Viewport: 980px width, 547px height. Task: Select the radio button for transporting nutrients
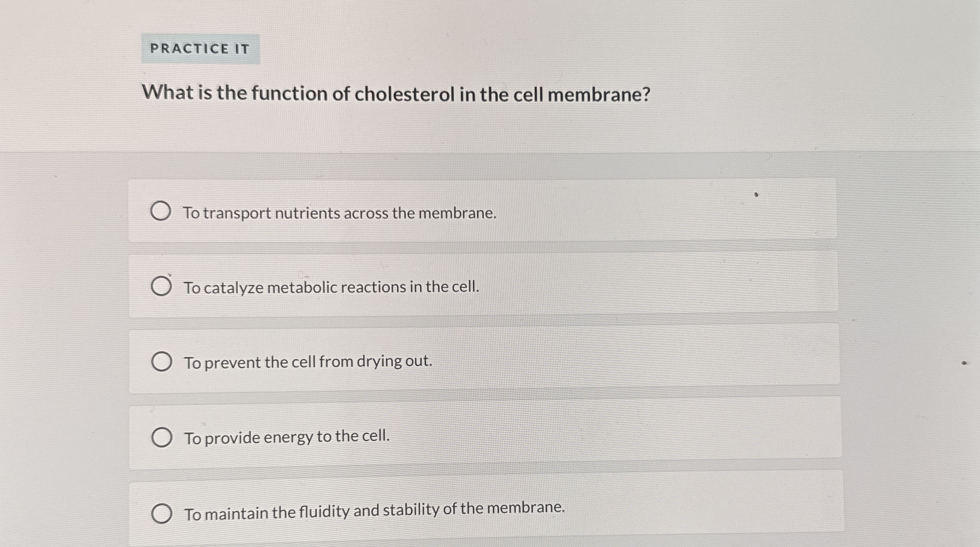161,211
